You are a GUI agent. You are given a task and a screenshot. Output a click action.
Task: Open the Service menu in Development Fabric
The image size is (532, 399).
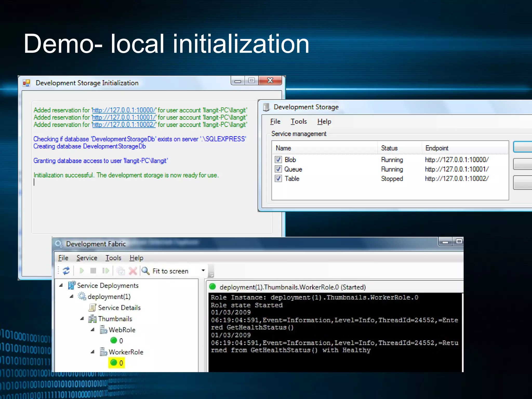87,258
